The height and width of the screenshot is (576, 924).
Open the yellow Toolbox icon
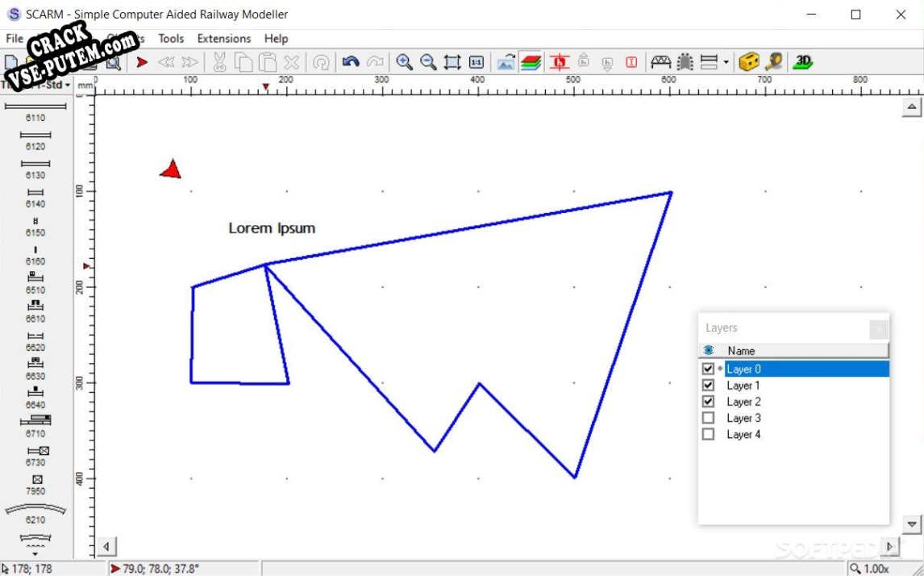point(749,62)
